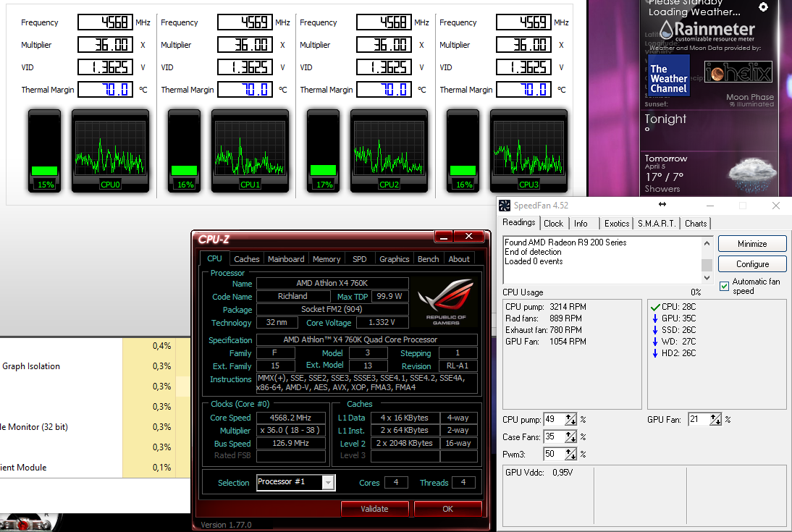
Task: Click the "4568.2 MHz" Core Speed value
Action: pos(290,418)
